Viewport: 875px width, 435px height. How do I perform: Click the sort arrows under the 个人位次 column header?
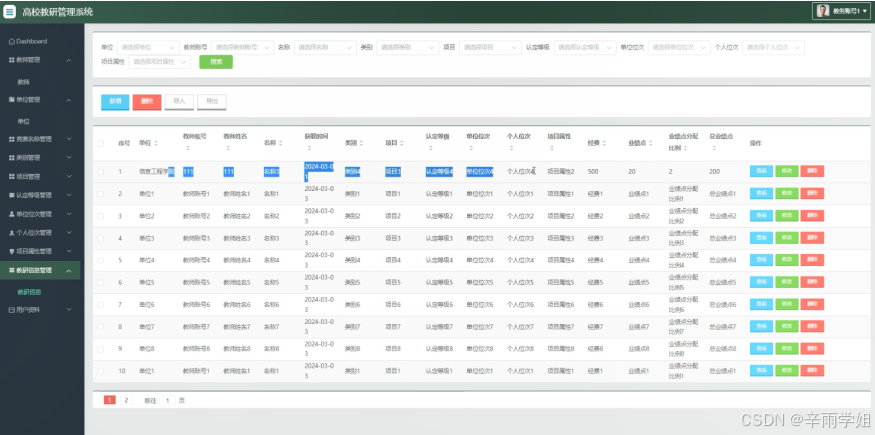(x=512, y=148)
